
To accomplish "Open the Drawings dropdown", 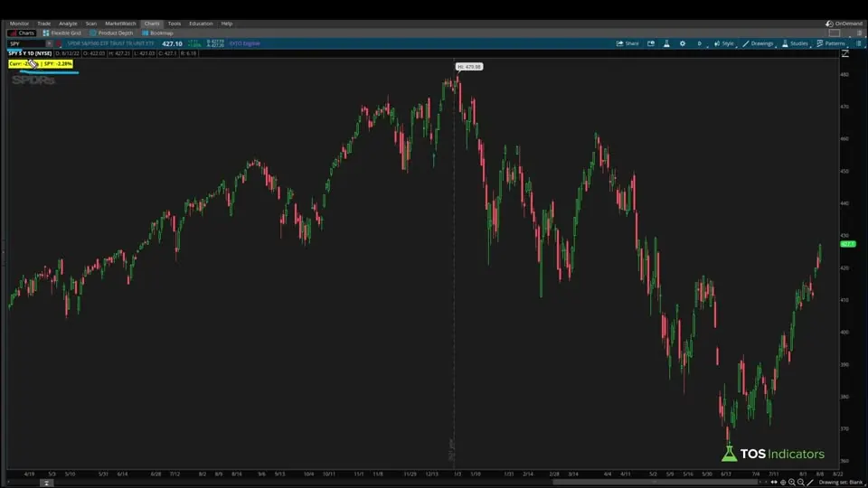I will [758, 43].
